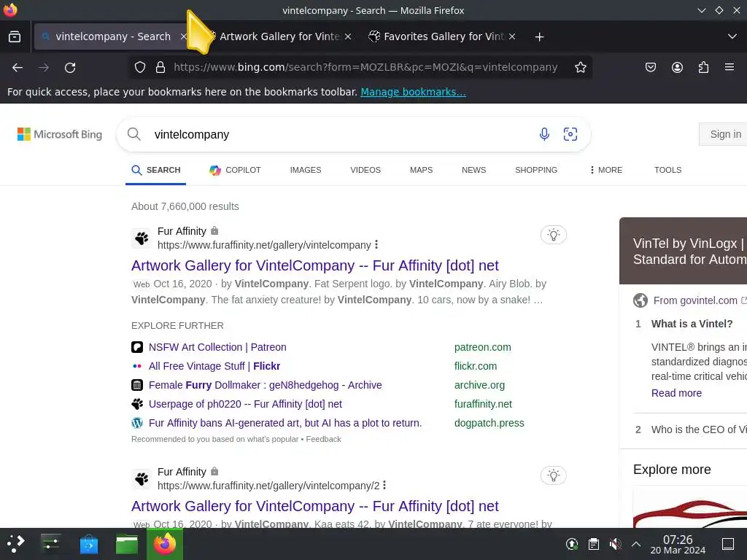This screenshot has width=747, height=560.
Task: Open the updates tray icon
Action: tap(572, 544)
